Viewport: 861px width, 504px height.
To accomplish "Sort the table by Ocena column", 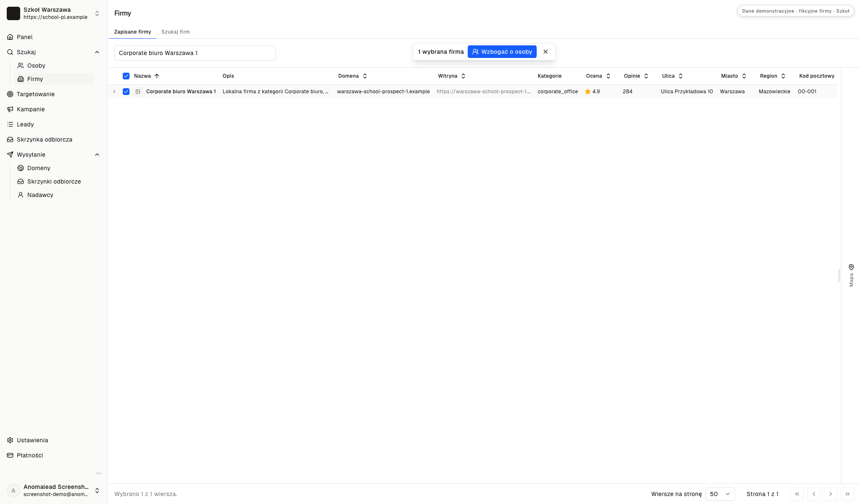I will pyautogui.click(x=598, y=76).
